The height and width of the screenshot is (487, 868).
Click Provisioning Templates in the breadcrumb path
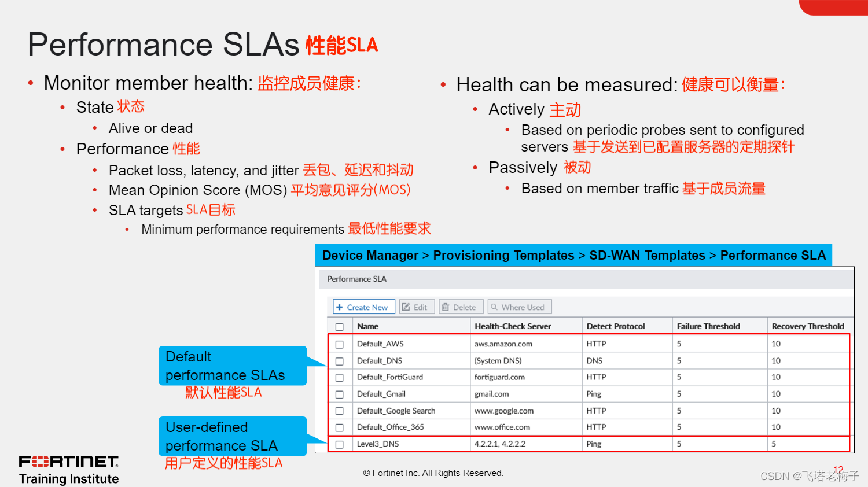504,255
